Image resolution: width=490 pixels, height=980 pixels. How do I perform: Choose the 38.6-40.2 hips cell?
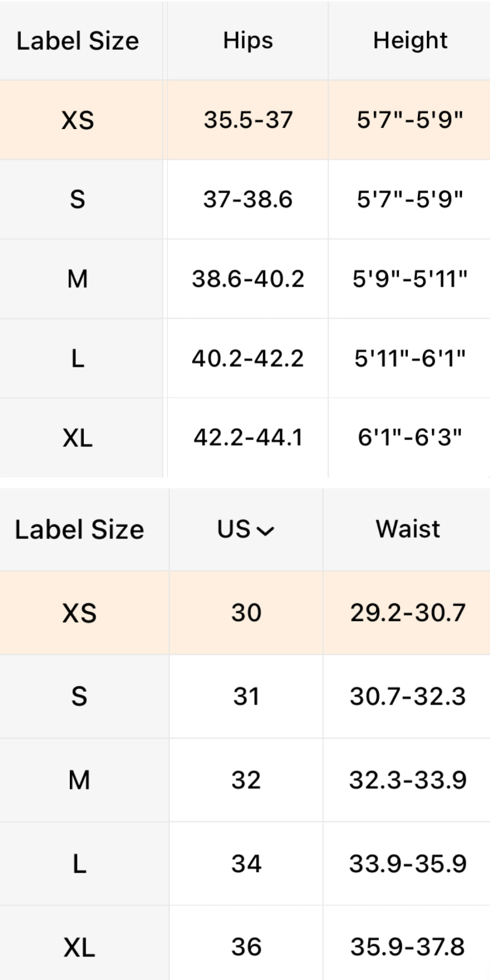[x=248, y=279]
